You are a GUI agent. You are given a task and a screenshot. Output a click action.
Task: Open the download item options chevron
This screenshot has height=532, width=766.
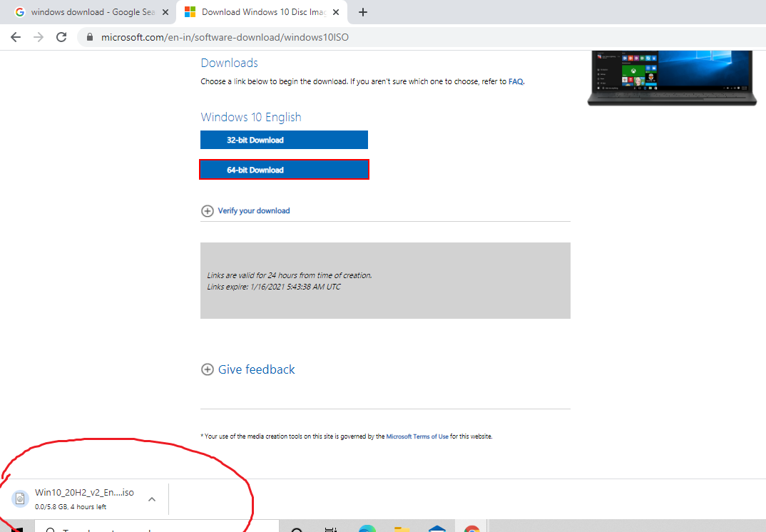click(x=152, y=498)
